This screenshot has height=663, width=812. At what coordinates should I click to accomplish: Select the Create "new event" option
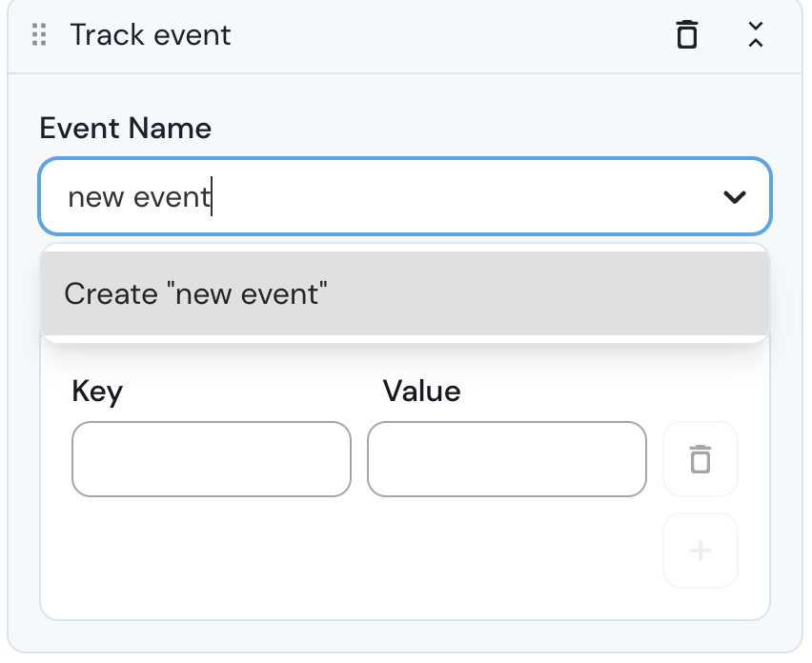tap(195, 293)
